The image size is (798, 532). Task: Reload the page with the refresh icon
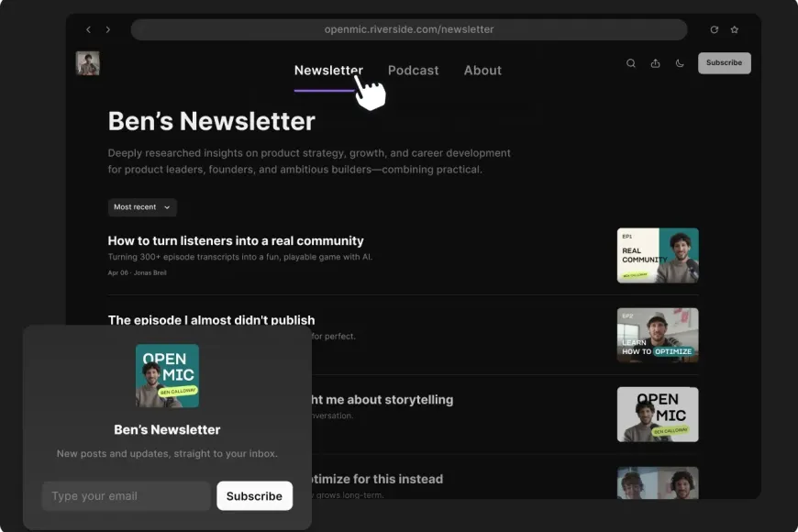pos(715,29)
